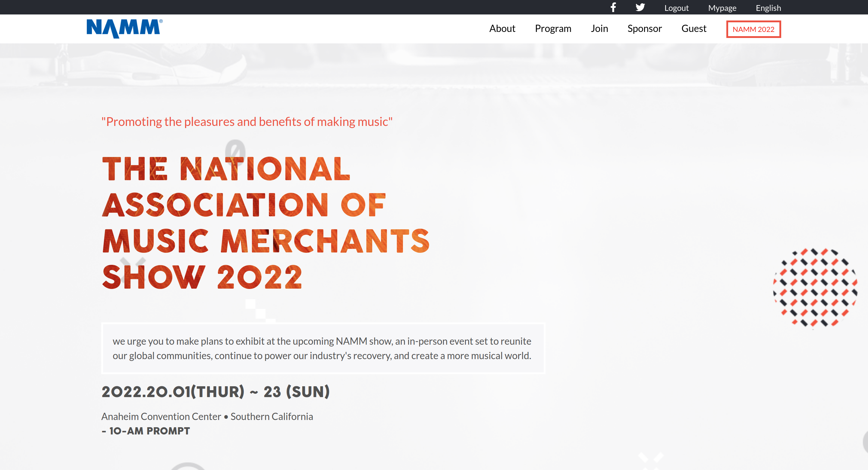This screenshot has width=868, height=470.
Task: Click the 'we urge you' description box
Action: coord(323,348)
